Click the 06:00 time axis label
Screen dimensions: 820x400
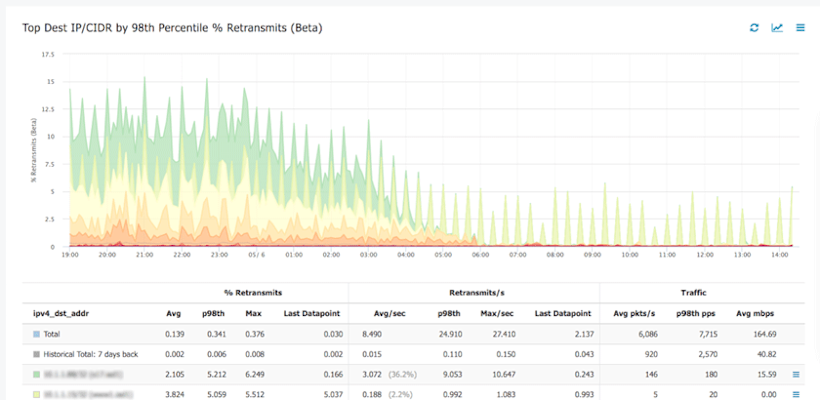[481, 255]
